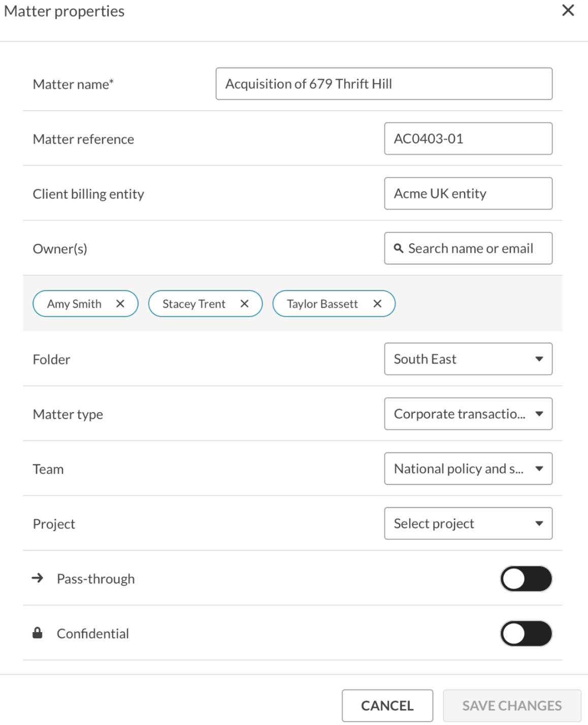Toggle the Pass-through switch
Screen dimensions: 588x725
[x=526, y=579]
